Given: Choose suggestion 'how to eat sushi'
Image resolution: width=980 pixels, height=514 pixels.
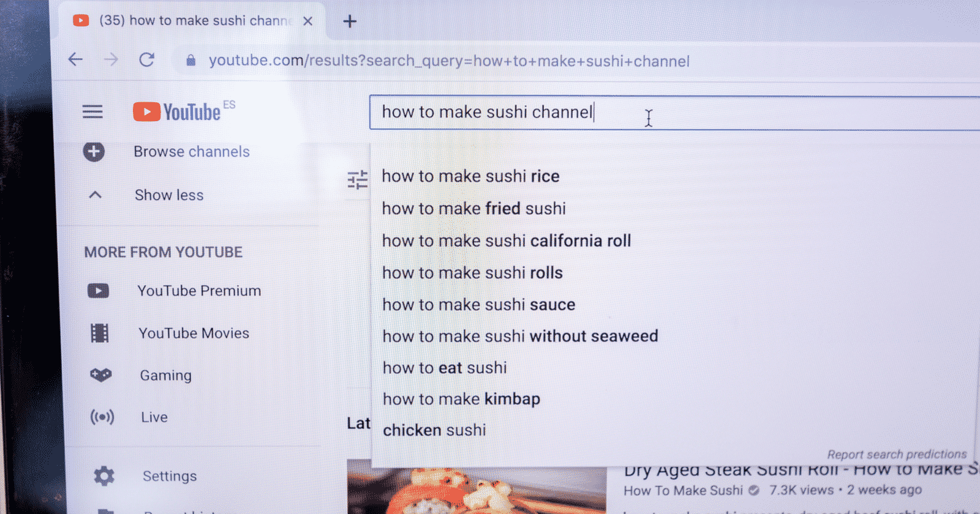Looking at the screenshot, I should [x=445, y=368].
